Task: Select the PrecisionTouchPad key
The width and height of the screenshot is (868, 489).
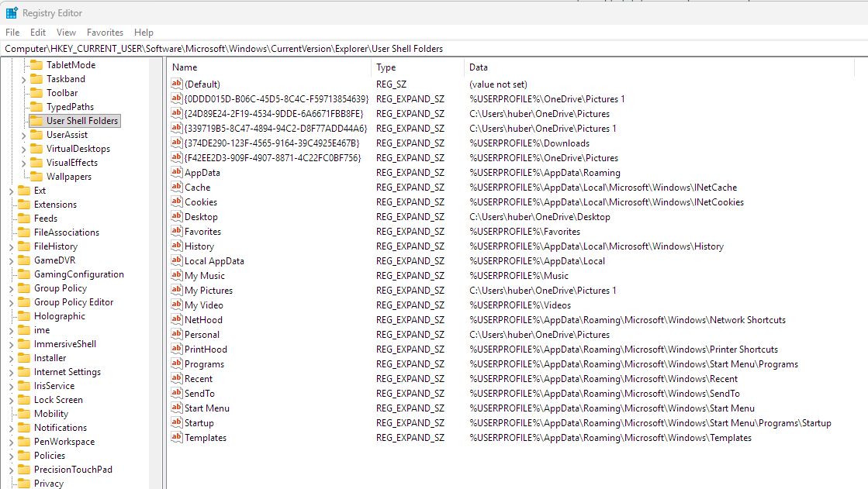Action: point(73,469)
